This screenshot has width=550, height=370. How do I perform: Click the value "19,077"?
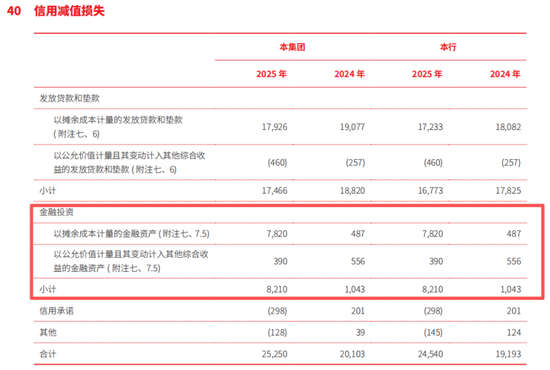[x=352, y=127]
